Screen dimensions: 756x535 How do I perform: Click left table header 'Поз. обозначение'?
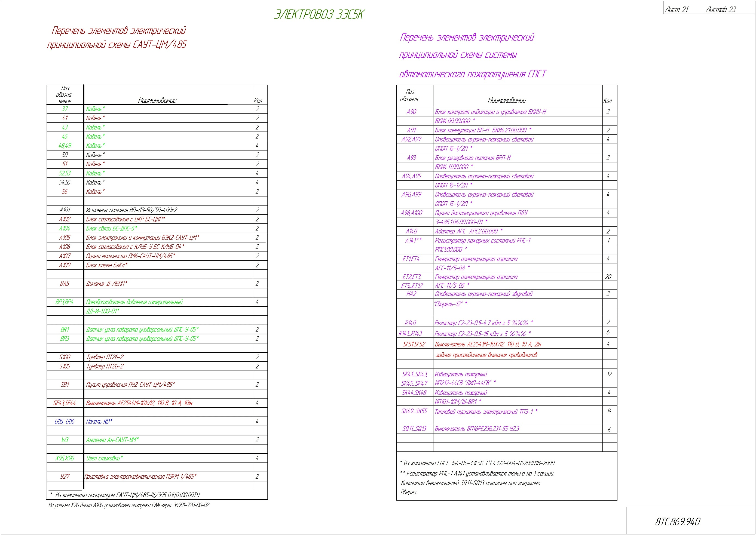pyautogui.click(x=65, y=95)
